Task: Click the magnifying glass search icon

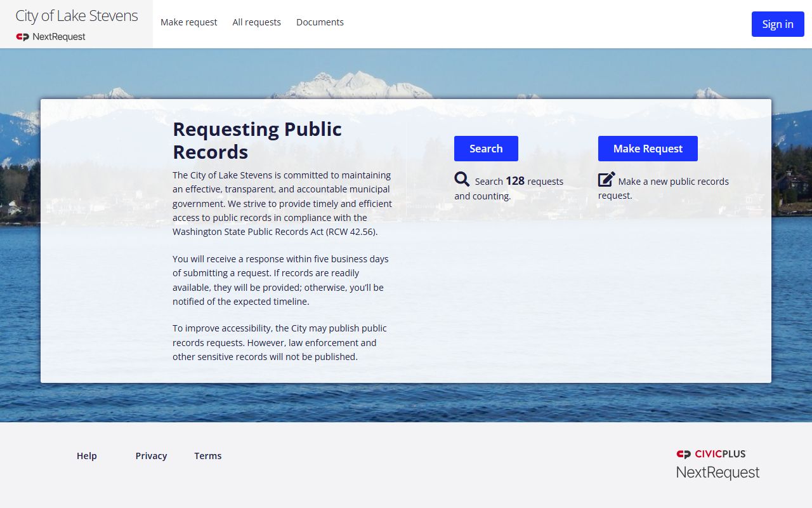Action: [462, 180]
